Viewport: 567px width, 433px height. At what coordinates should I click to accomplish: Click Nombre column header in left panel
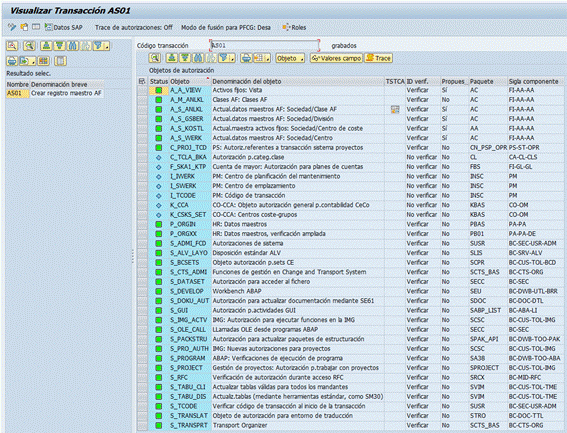(x=18, y=84)
